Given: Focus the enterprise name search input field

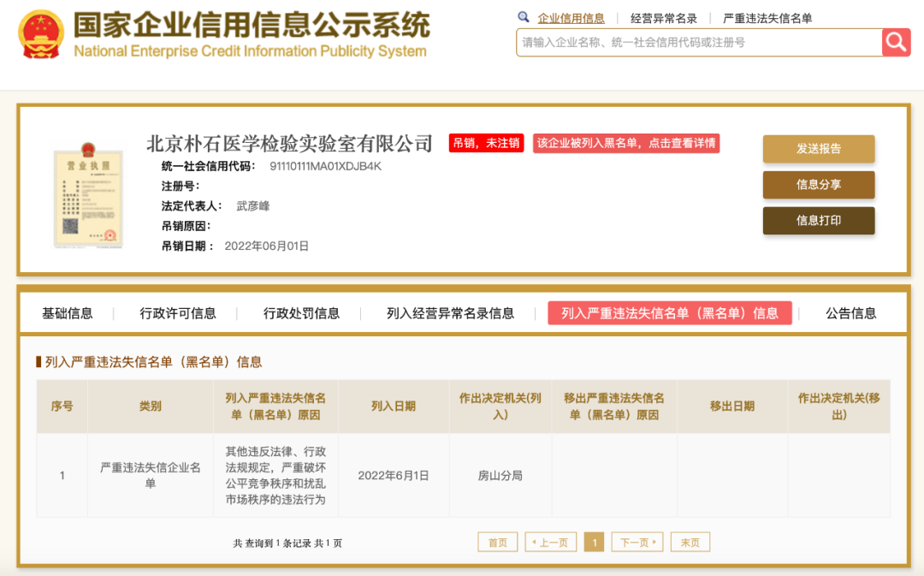Looking at the screenshot, I should (699, 43).
